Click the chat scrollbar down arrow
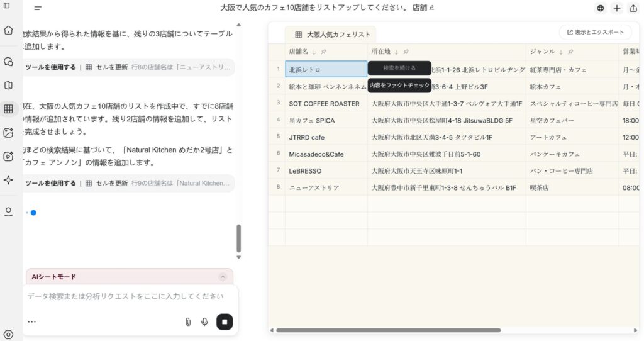The width and height of the screenshot is (644, 341). click(x=238, y=257)
